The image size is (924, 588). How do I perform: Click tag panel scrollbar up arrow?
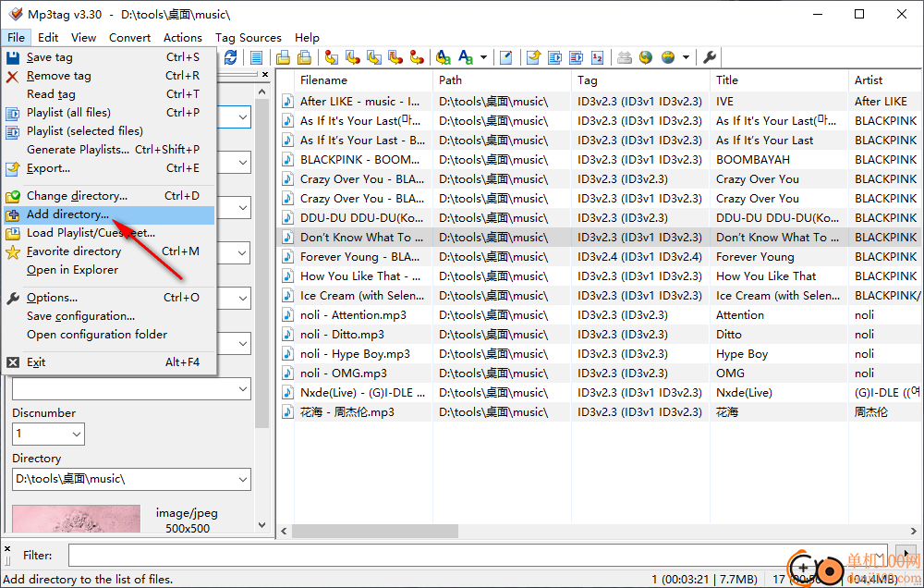[x=262, y=92]
